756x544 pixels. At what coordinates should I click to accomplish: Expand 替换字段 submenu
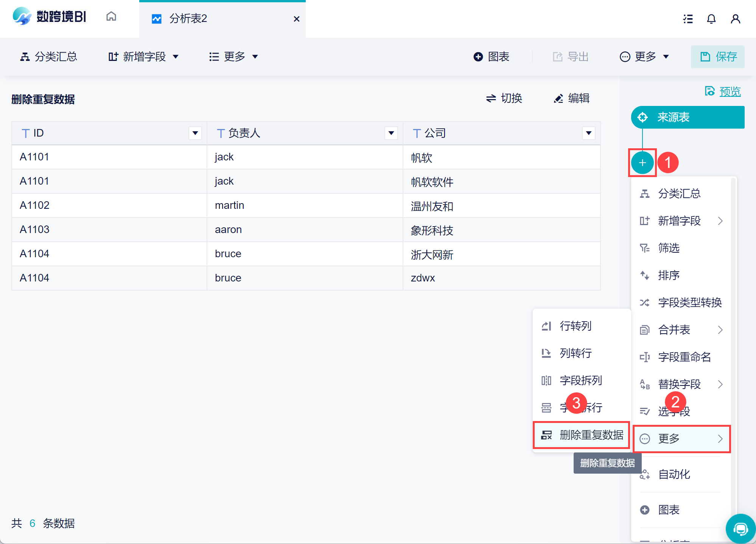[681, 384]
